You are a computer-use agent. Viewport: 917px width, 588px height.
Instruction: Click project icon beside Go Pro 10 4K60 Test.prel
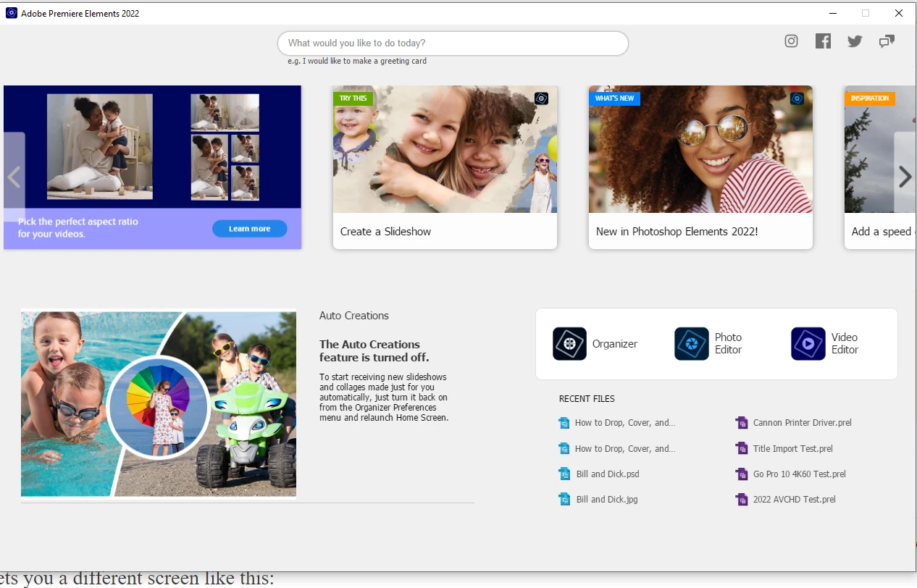click(741, 474)
